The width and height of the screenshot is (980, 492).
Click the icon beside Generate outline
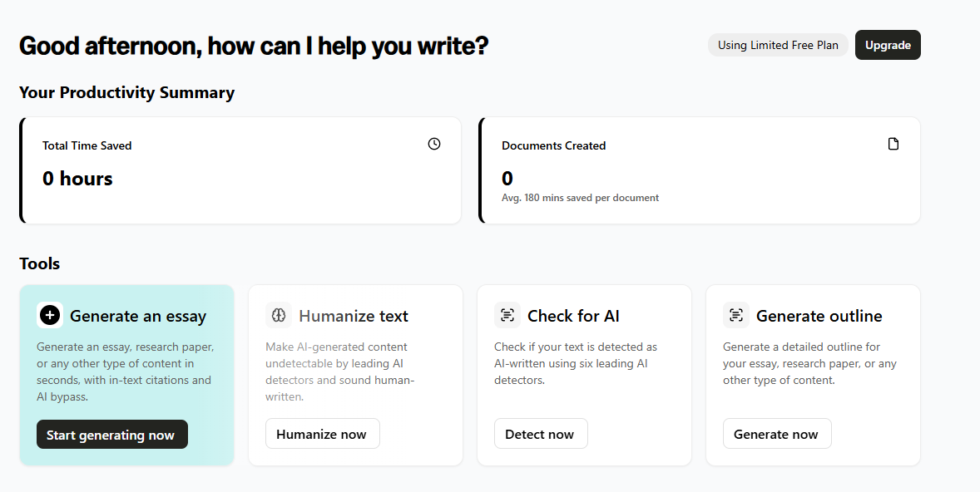736,315
